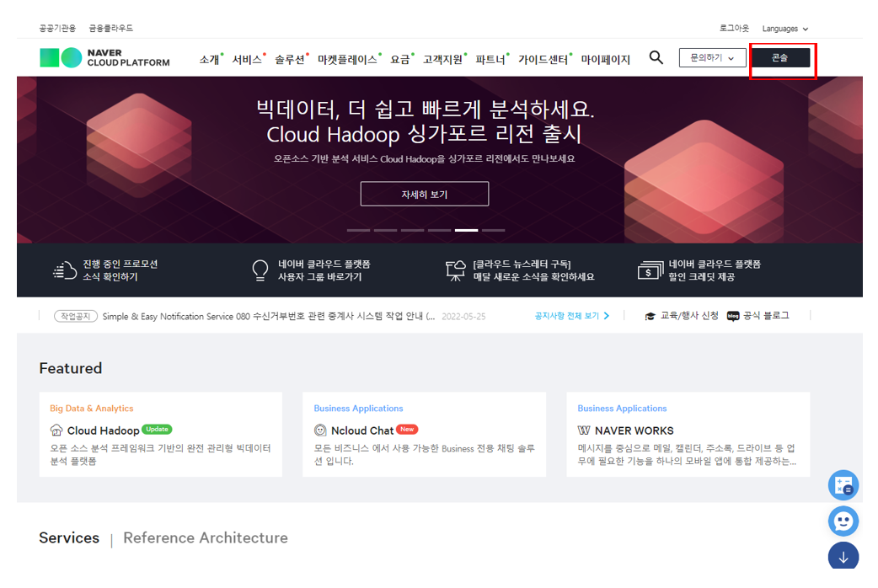
Task: Select the active fifth carousel indicator
Action: tap(467, 230)
